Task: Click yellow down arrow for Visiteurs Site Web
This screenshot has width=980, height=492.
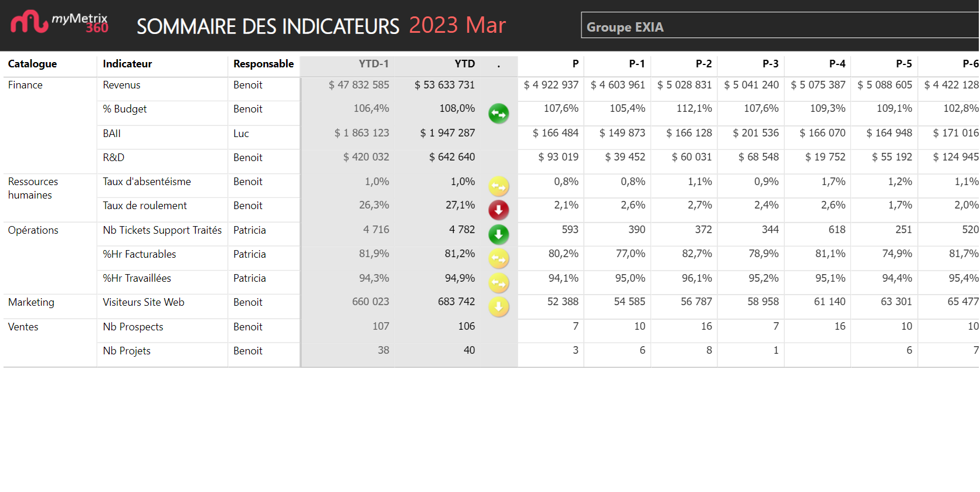Action: point(499,306)
